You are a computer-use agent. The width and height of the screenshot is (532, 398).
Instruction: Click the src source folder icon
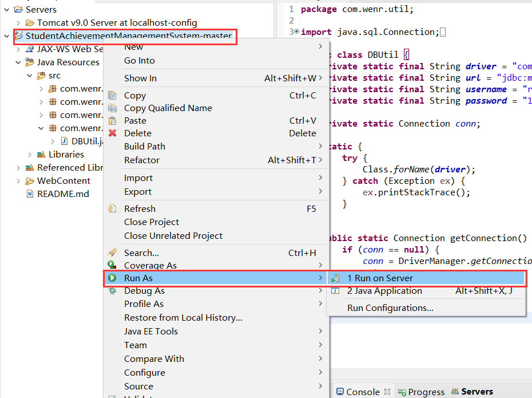[x=41, y=76]
